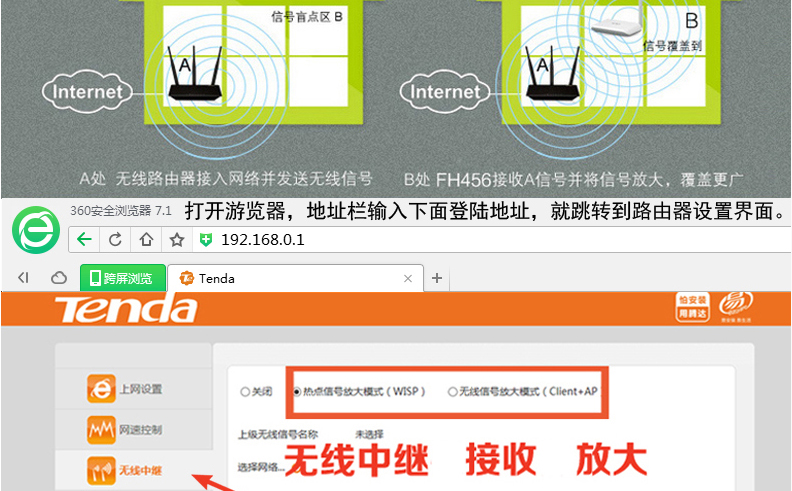Click the 跨屏浏览 green button
Image resolution: width=792 pixels, height=491 pixels.
coord(123,278)
